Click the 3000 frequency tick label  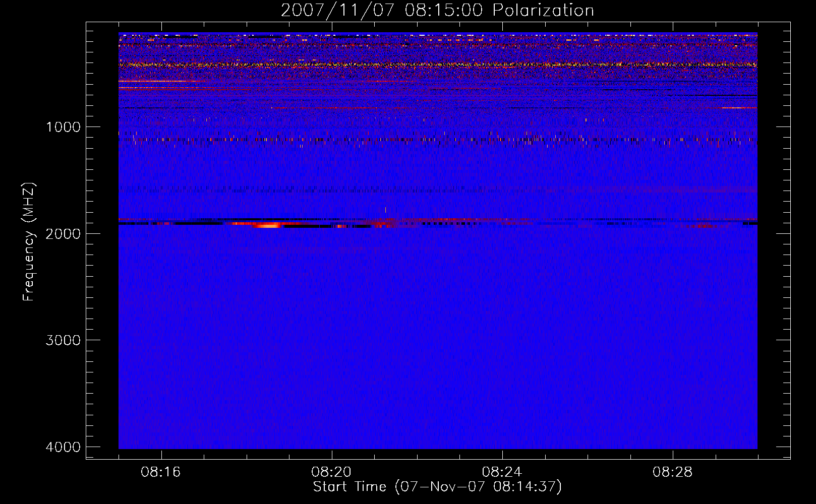coord(63,340)
